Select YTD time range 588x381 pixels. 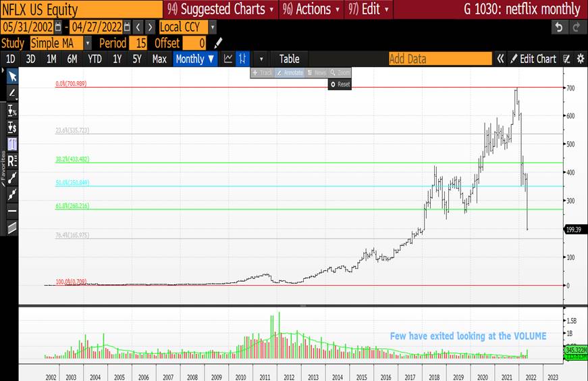(x=95, y=59)
